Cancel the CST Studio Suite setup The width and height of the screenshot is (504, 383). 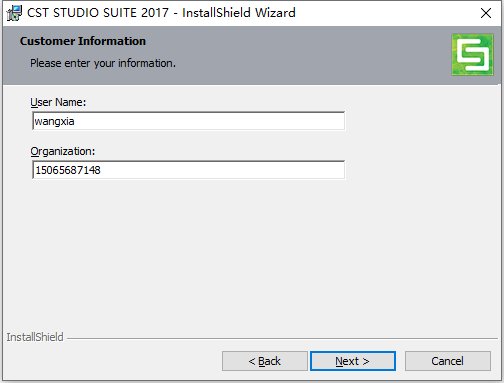[448, 361]
